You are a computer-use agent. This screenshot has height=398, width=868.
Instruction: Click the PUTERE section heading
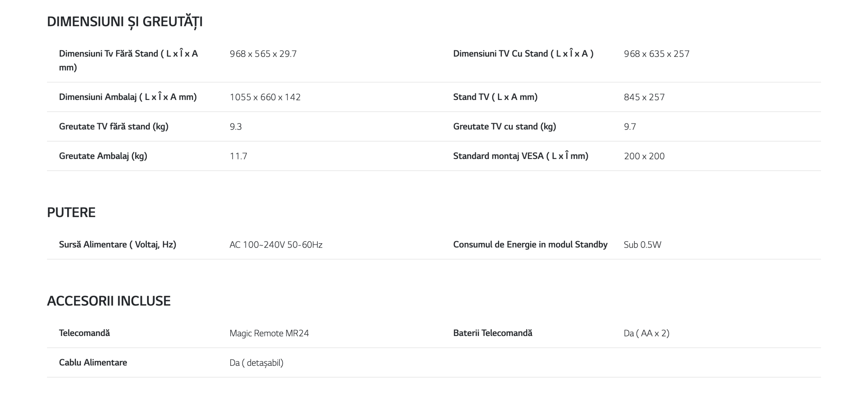point(71,212)
